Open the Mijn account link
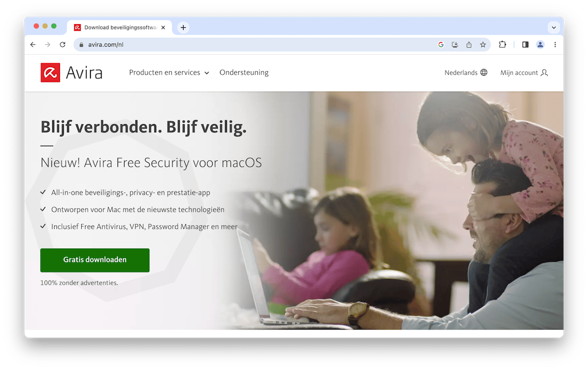Screen dimensions: 588x370 point(524,72)
